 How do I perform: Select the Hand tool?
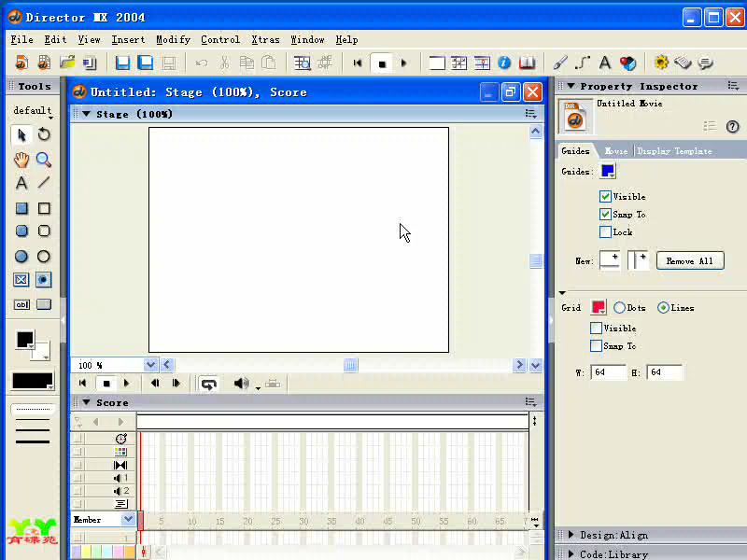(21, 160)
